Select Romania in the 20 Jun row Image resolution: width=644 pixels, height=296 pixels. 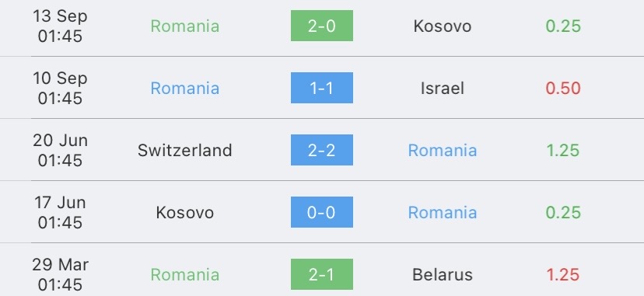coord(443,150)
